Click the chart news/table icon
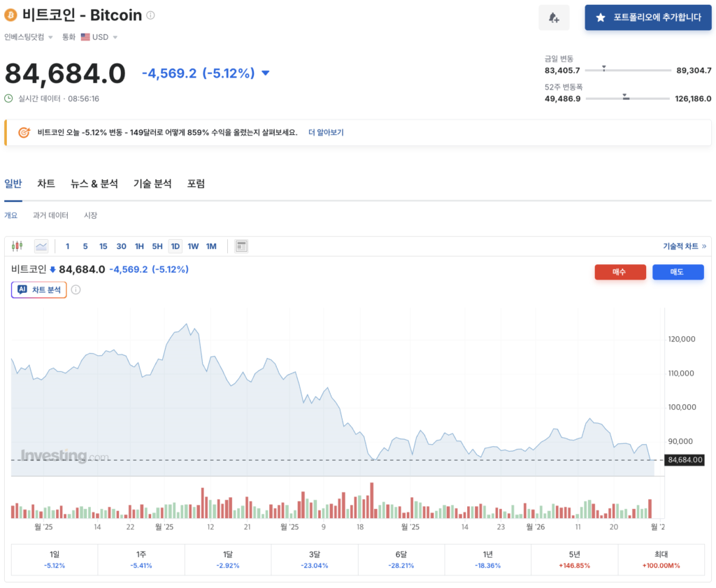Screen dimensions: 716x588 coord(241,246)
